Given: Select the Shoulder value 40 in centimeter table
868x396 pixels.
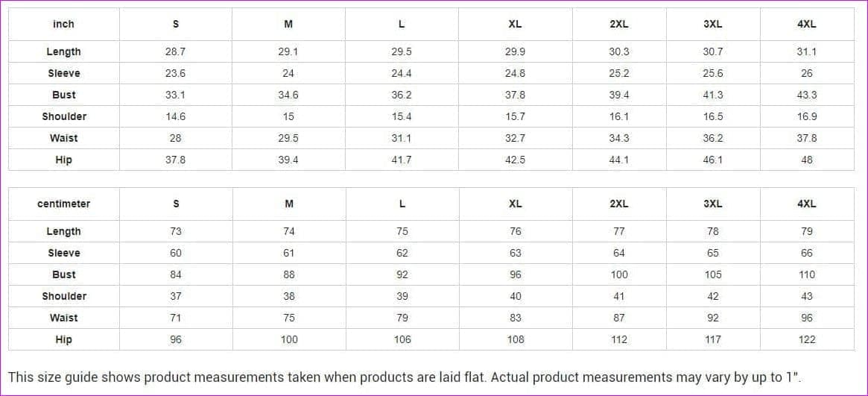Looking at the screenshot, I should (x=515, y=296).
